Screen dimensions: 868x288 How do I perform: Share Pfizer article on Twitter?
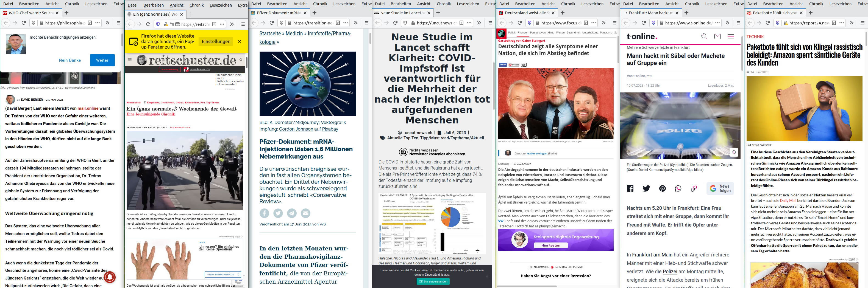pos(278,213)
